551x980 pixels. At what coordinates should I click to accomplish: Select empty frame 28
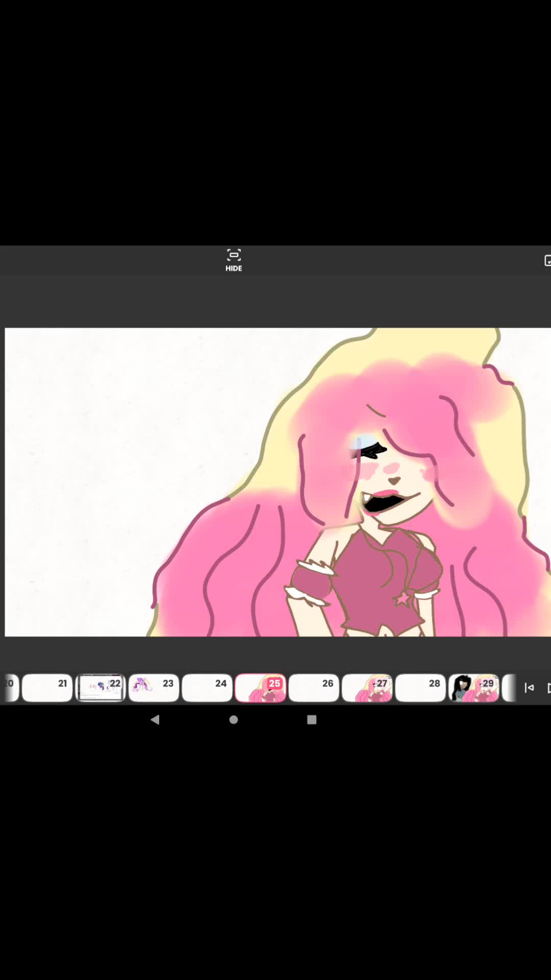(420, 688)
